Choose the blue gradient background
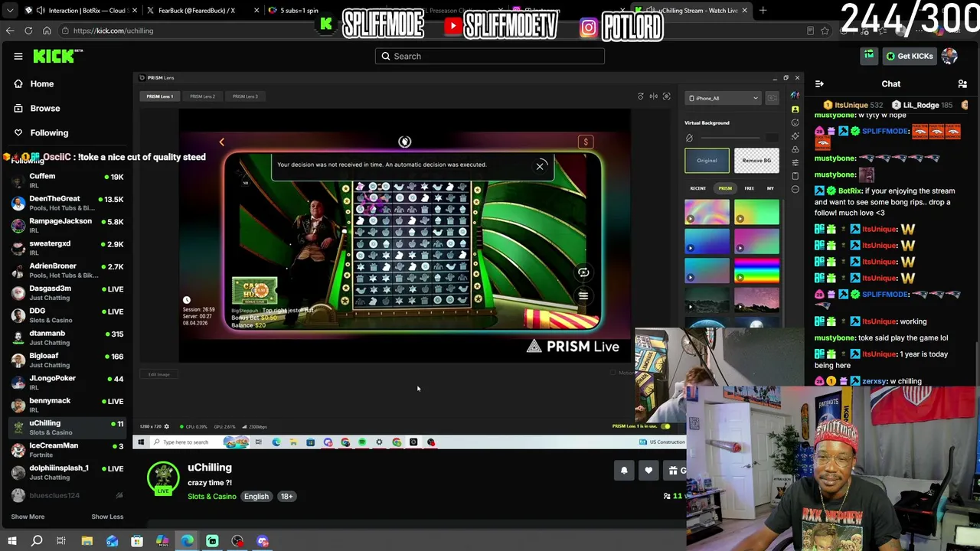This screenshot has height=551, width=980. [x=707, y=242]
